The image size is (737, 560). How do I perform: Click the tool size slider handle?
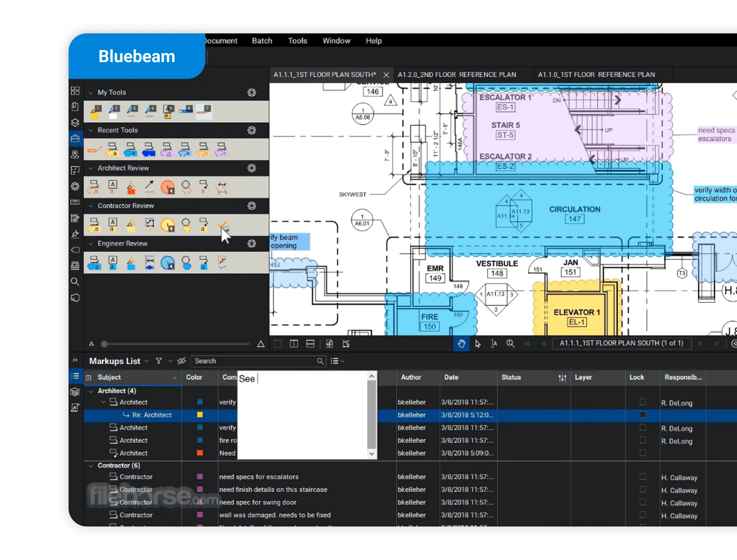click(104, 344)
